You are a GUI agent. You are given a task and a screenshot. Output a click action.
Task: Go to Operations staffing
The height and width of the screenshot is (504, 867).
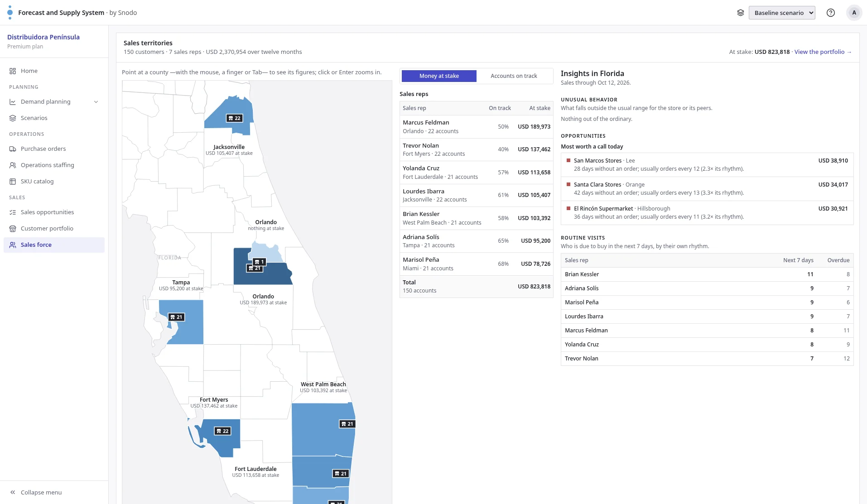pyautogui.click(x=54, y=165)
